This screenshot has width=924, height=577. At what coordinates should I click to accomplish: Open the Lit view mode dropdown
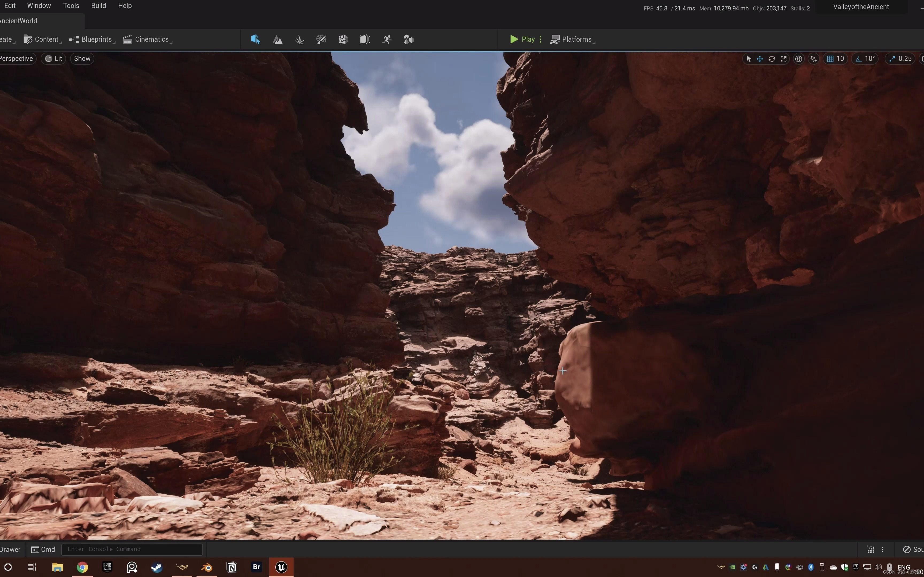53,59
